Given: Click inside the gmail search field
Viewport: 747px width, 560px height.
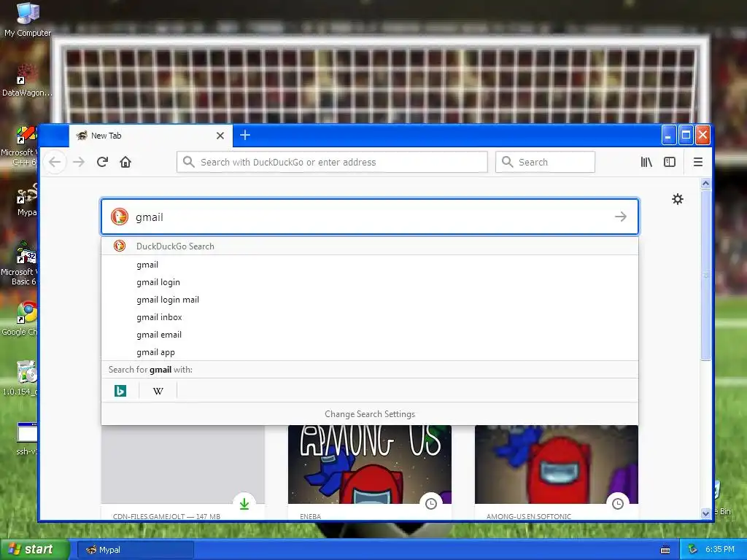Looking at the screenshot, I should [x=370, y=217].
